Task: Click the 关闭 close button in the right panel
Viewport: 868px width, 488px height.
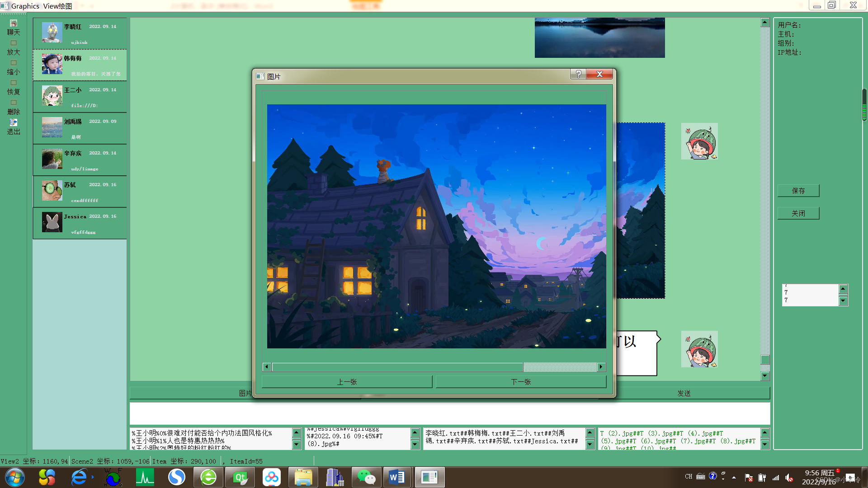Action: 798,213
